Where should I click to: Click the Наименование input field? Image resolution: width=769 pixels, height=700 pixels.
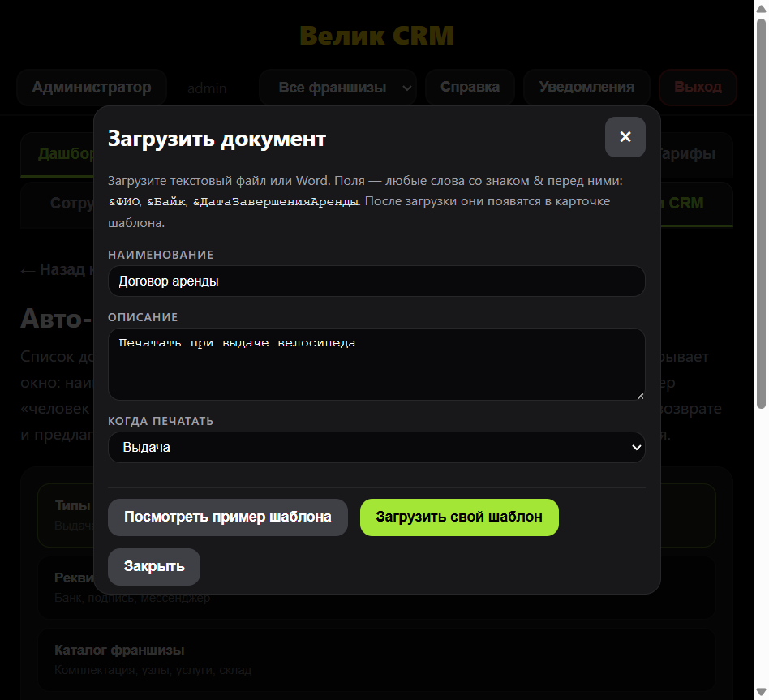pos(376,281)
